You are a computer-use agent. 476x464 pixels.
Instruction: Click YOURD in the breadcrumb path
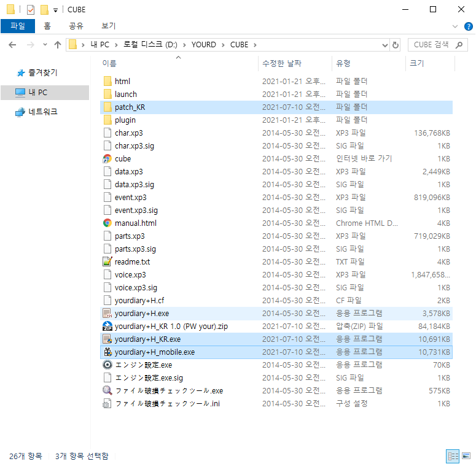[x=204, y=45]
